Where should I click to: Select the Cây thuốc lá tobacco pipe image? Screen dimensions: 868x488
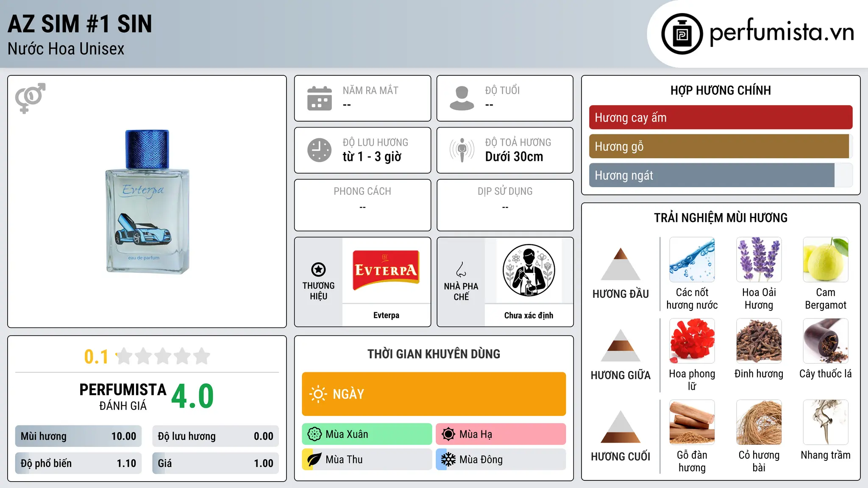[826, 341]
